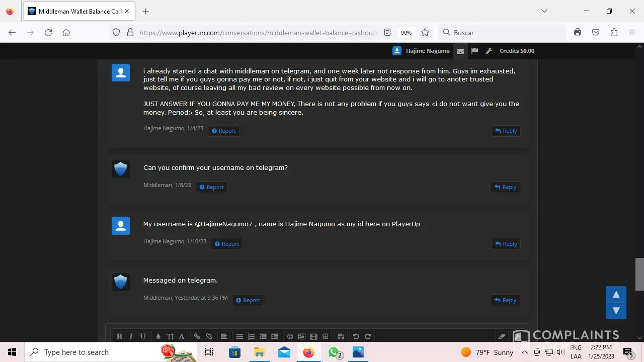
Task: Insert a smiley from the editor toolbar
Action: [290, 336]
